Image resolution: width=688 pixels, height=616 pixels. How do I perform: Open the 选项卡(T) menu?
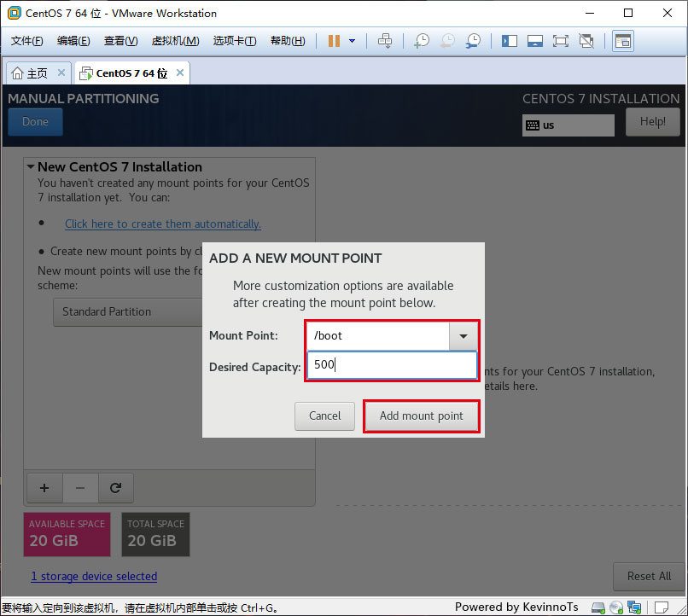[235, 41]
